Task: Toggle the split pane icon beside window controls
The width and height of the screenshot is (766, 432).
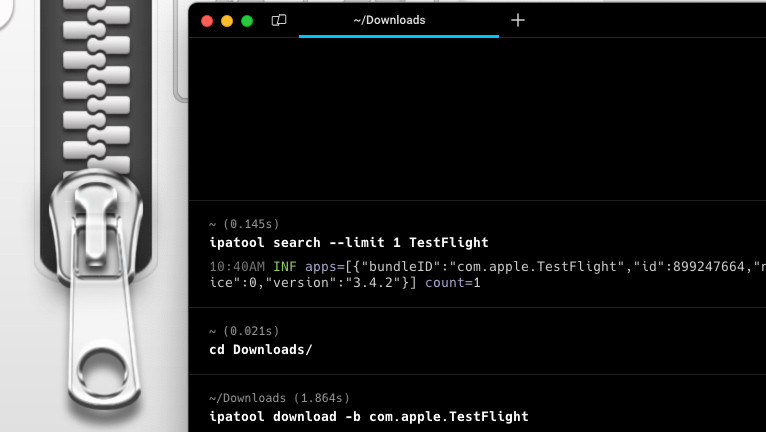Action: (279, 20)
